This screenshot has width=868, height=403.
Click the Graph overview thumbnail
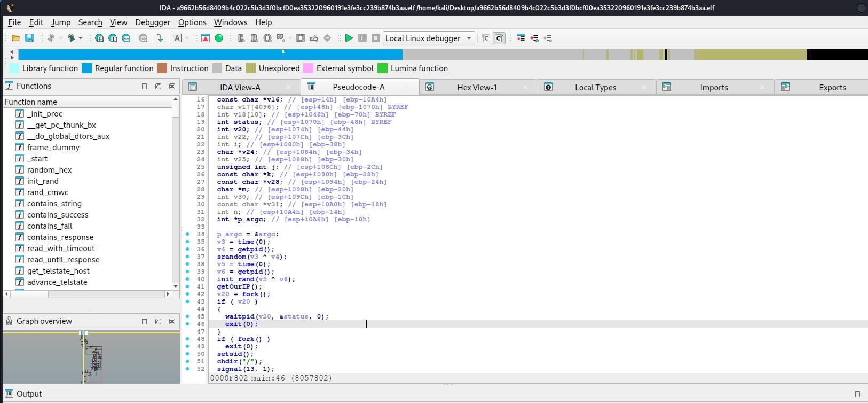91,357
